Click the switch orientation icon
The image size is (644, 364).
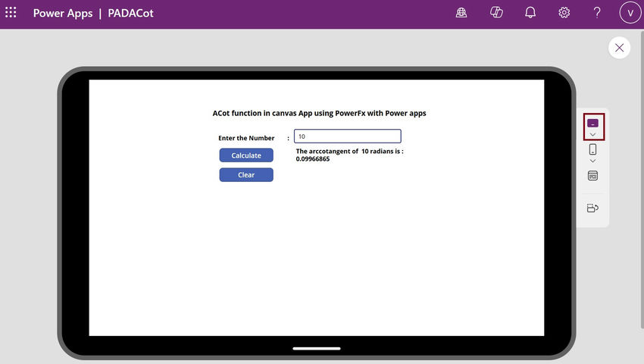(592, 208)
